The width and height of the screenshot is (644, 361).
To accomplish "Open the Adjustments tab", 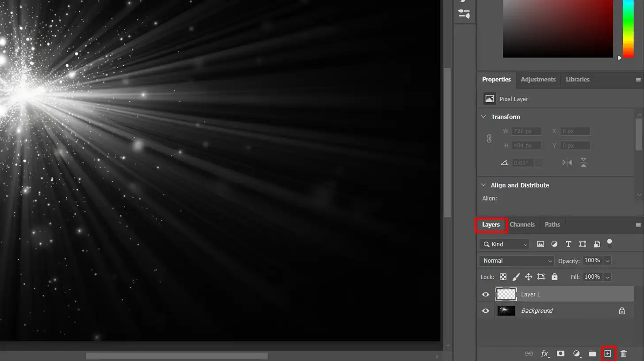I will 538,79.
